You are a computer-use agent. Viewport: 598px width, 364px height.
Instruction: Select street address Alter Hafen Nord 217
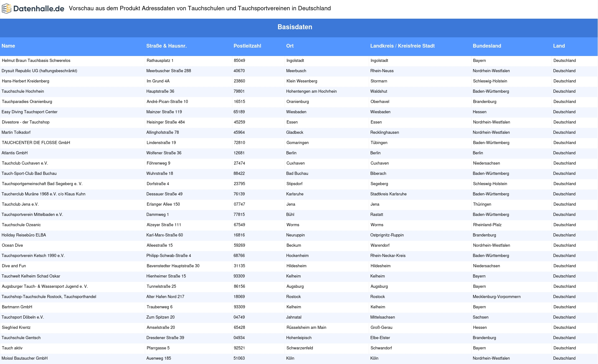click(165, 297)
